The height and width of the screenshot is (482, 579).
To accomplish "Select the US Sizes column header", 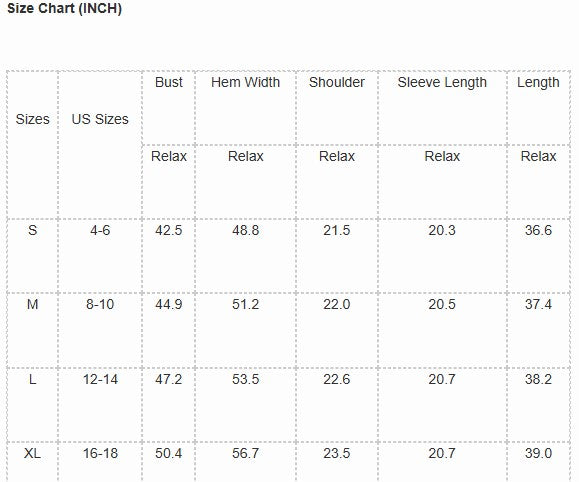I will (100, 119).
